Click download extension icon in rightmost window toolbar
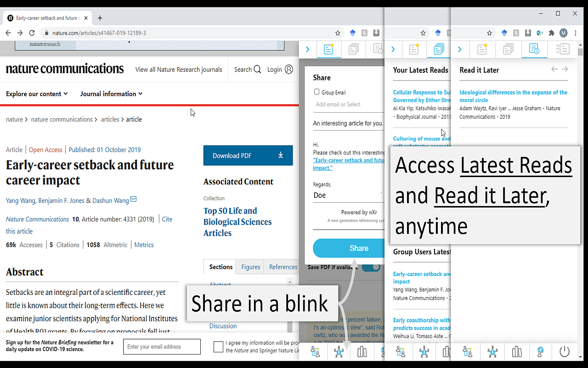Viewport: 588px width, 368px height. tap(528, 33)
